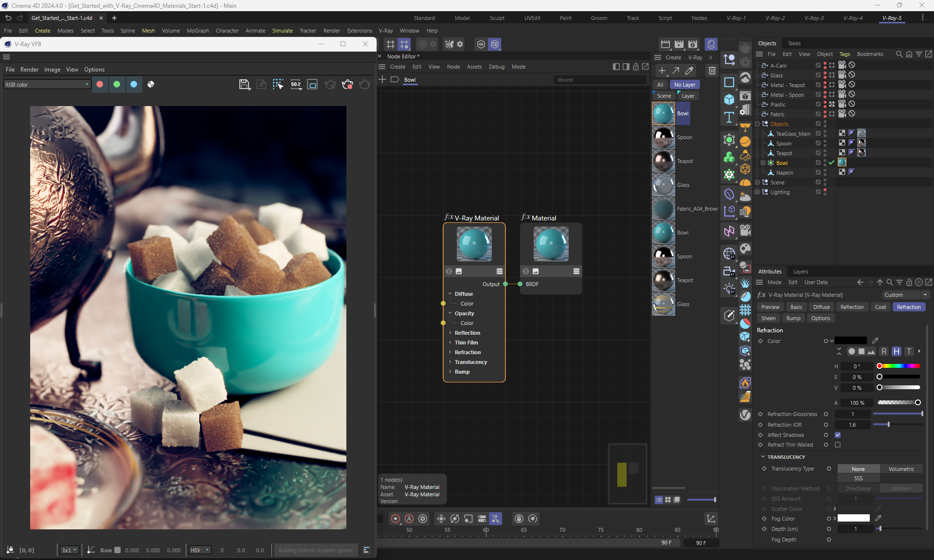Image resolution: width=934 pixels, height=560 pixels.
Task: Click the No Layer filter button
Action: (684, 85)
